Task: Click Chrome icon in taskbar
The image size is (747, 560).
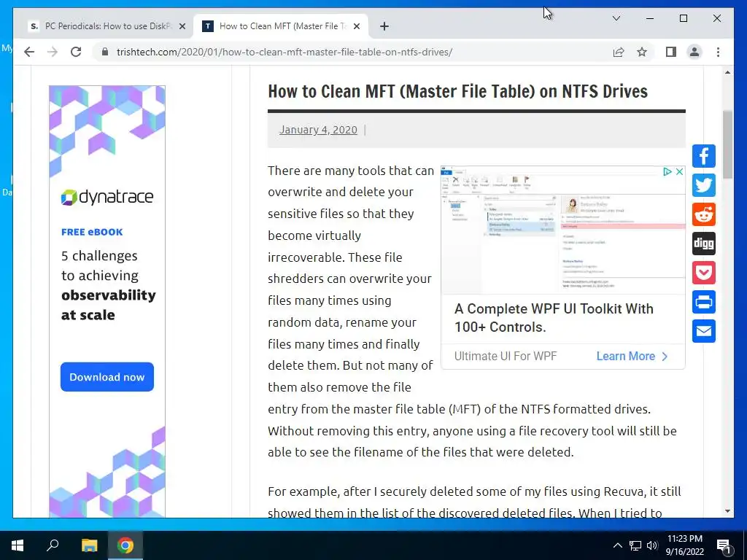Action: coord(125,545)
